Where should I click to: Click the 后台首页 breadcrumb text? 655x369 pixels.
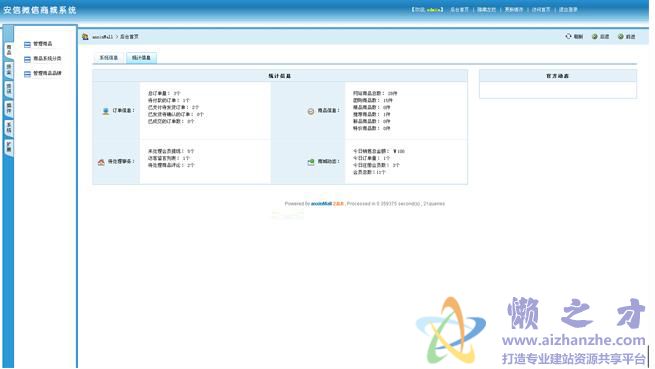tap(129, 37)
